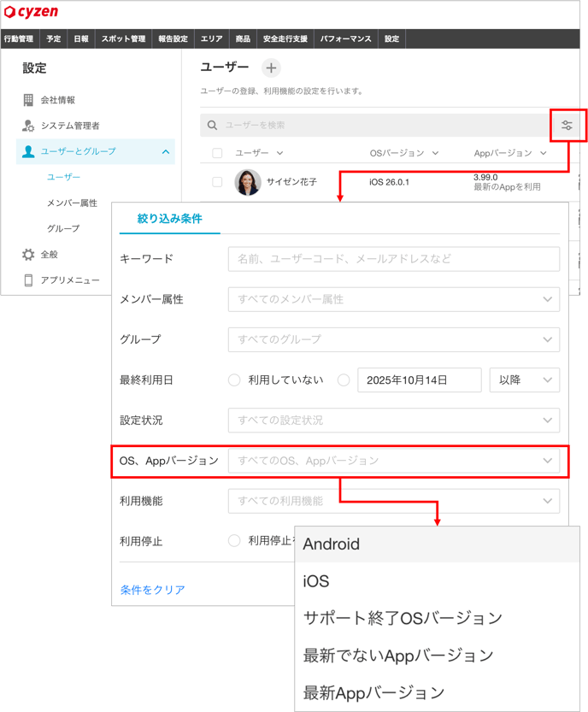Viewport: 588px width, 712px height.
Task: Check the サイゼン花子 row checkbox
Action: (x=217, y=182)
